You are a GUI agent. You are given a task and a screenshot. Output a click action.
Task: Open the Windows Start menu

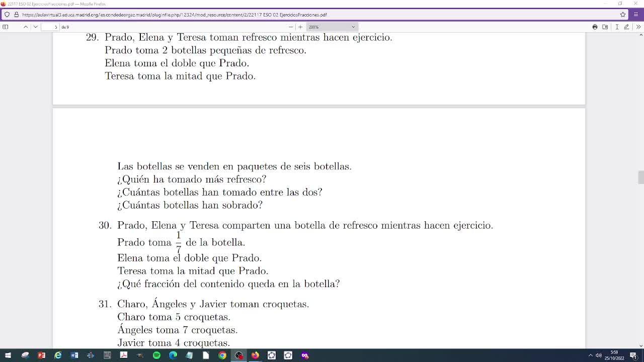coord(8,355)
